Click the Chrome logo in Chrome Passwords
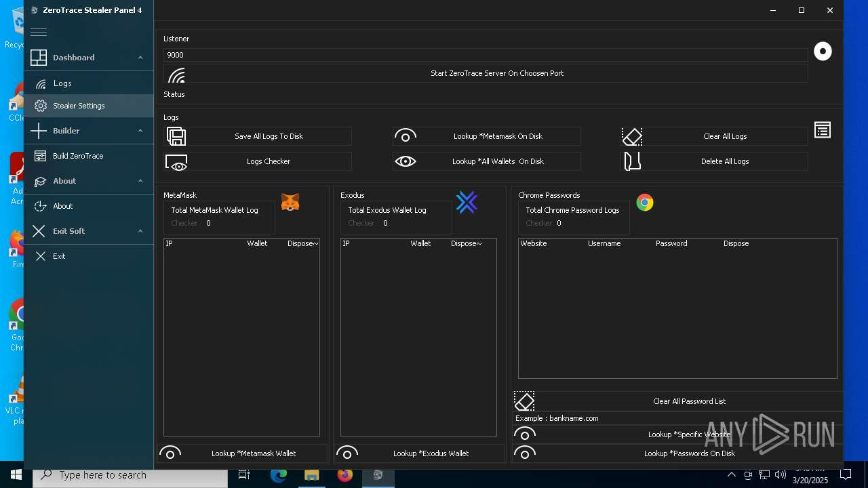This screenshot has height=488, width=868. tap(645, 203)
